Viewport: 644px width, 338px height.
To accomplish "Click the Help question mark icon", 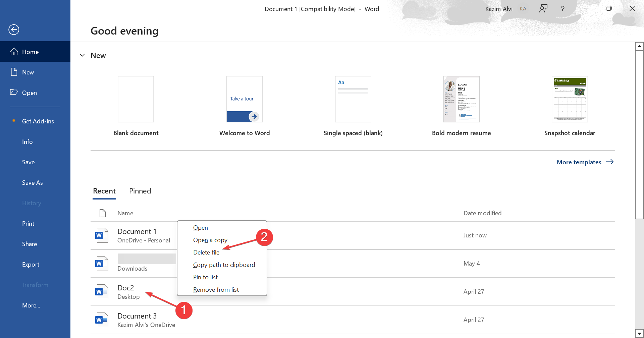I will (563, 8).
